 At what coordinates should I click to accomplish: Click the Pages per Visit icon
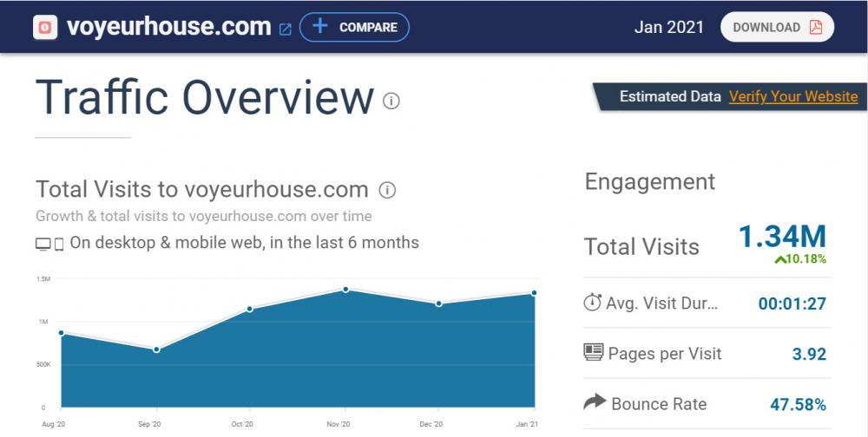click(x=594, y=353)
